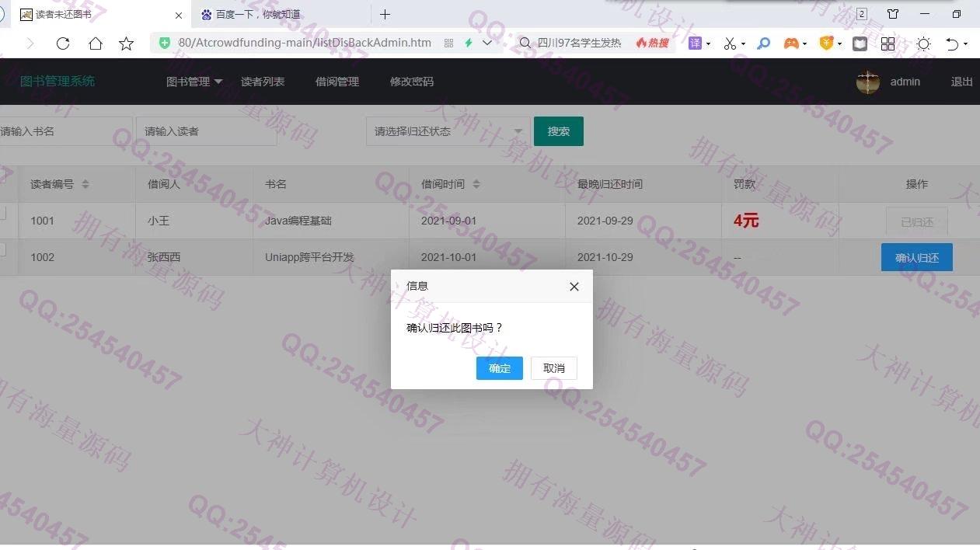Click the borrower name 小王
The height and width of the screenshot is (550, 980).
pyautogui.click(x=159, y=221)
